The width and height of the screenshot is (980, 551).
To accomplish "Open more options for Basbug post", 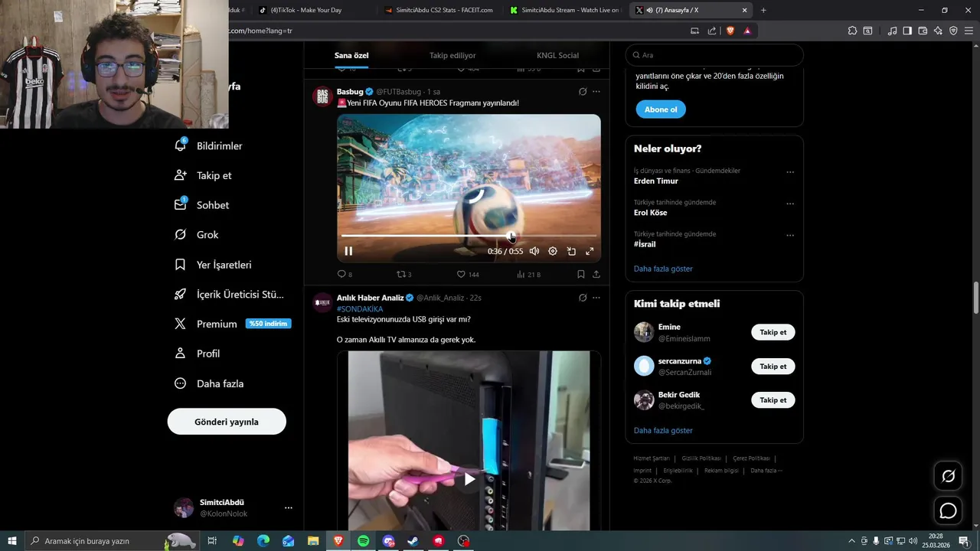I will point(596,92).
